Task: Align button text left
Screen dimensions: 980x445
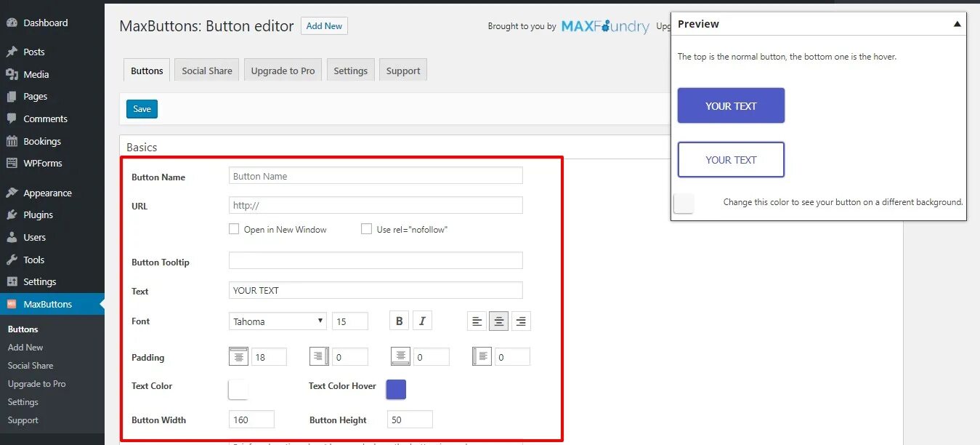Action: [x=477, y=321]
